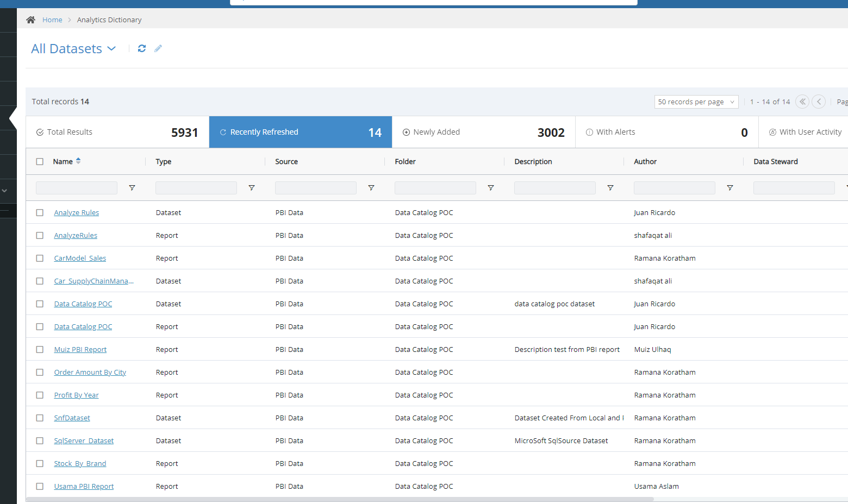This screenshot has width=848, height=504.
Task: Click the home icon in breadcrumb
Action: (31, 20)
